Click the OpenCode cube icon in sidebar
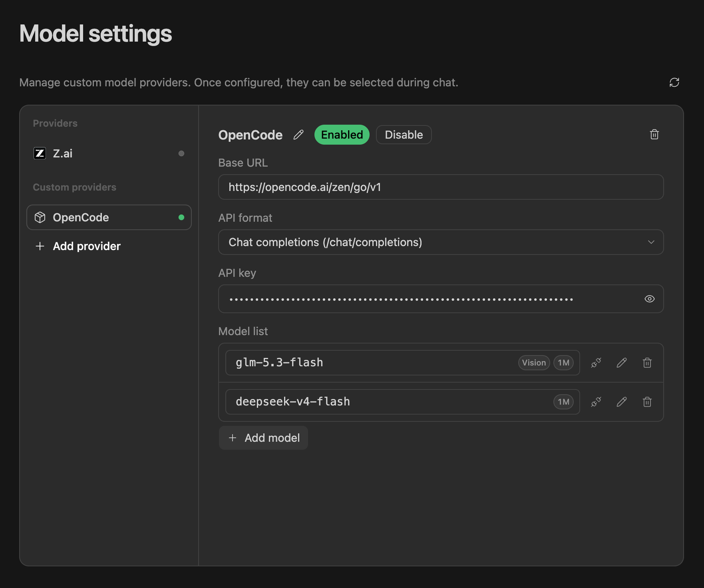This screenshot has width=704, height=588. [x=40, y=217]
